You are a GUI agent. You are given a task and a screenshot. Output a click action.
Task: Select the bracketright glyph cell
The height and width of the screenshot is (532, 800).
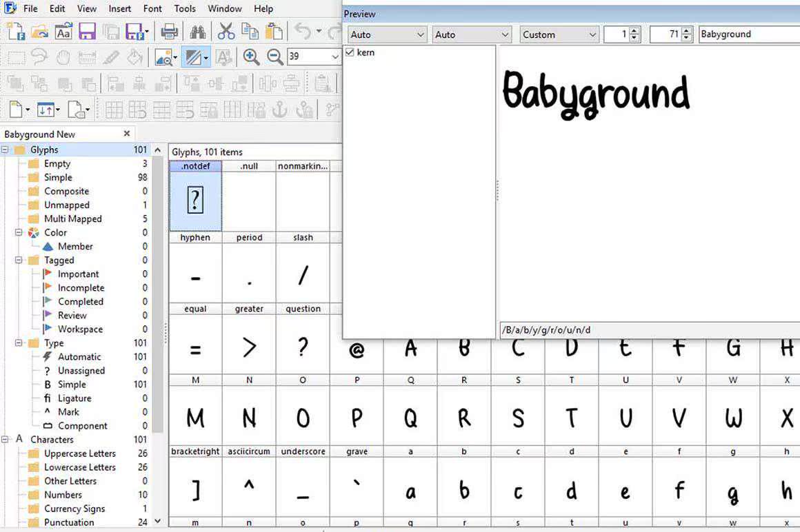pos(195,482)
